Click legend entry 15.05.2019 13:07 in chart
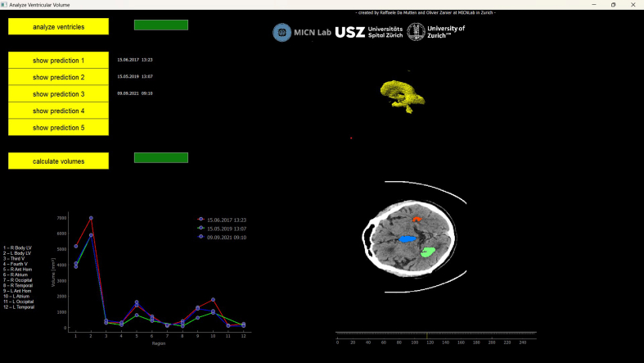The image size is (644, 363). tap(222, 229)
